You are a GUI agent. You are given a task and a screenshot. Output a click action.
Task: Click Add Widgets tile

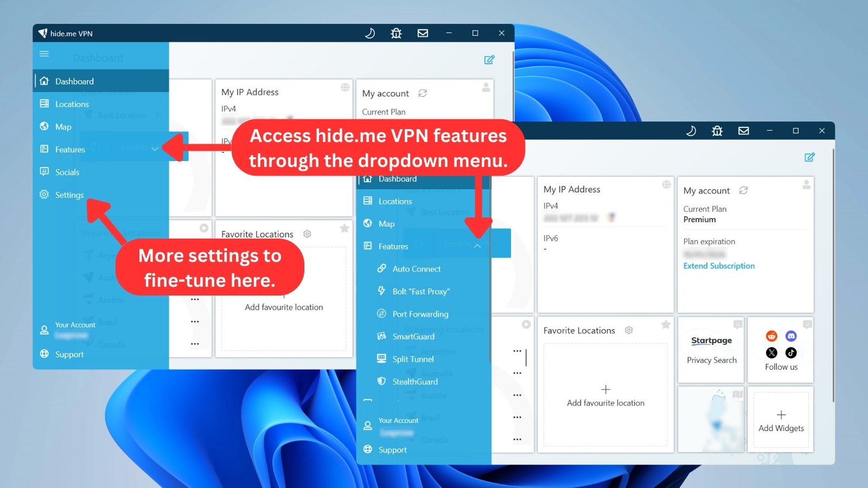781,420
